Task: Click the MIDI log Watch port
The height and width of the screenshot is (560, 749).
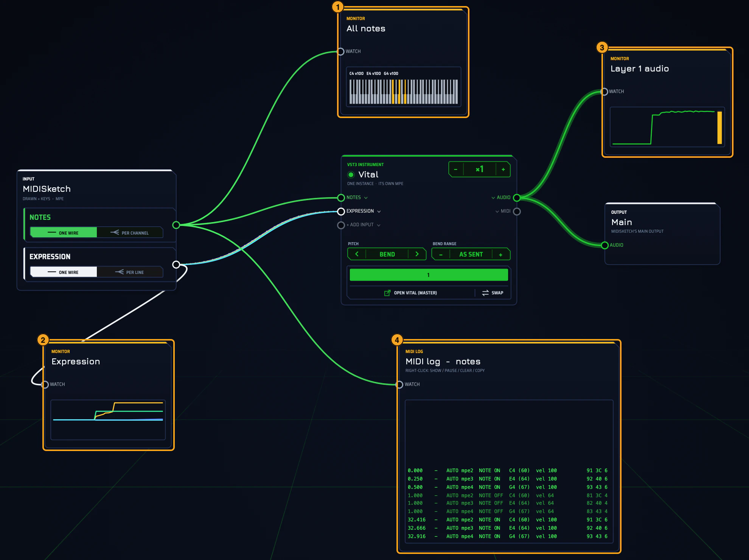Action: 399,384
